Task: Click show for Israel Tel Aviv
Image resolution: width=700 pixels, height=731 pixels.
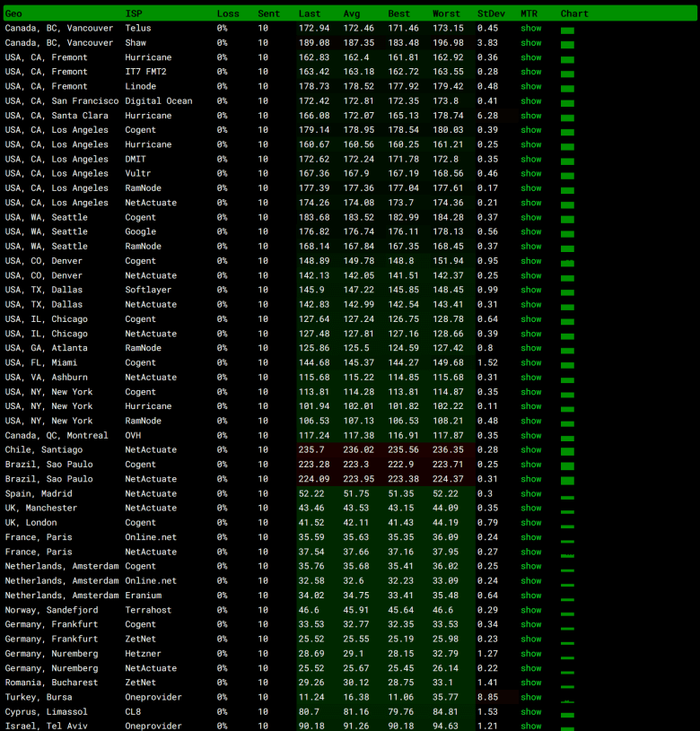Action: click(530, 726)
